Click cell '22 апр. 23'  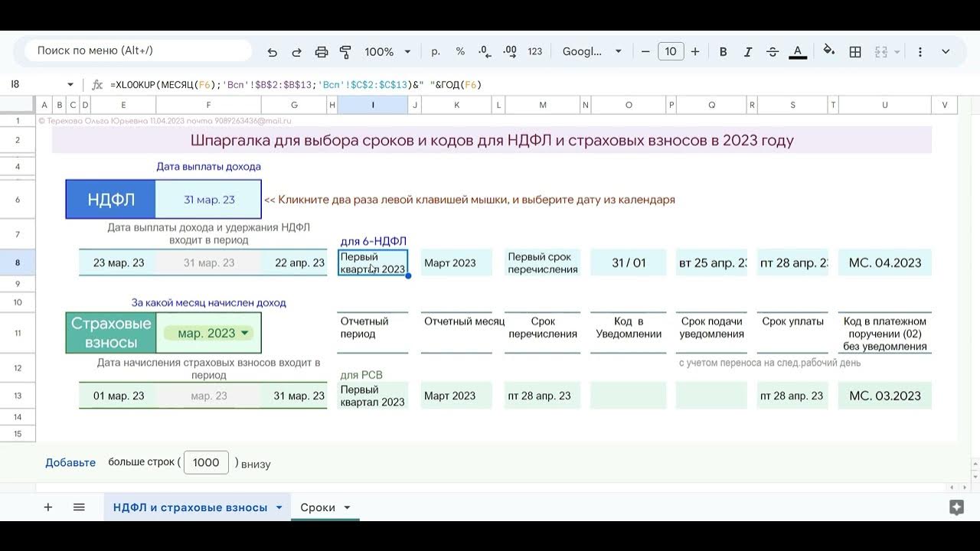[x=294, y=262]
